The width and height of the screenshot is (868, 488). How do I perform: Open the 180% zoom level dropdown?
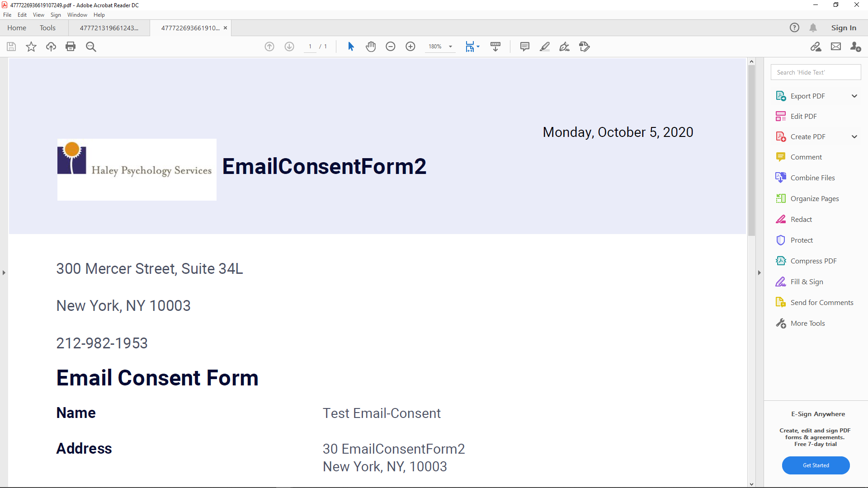[450, 47]
